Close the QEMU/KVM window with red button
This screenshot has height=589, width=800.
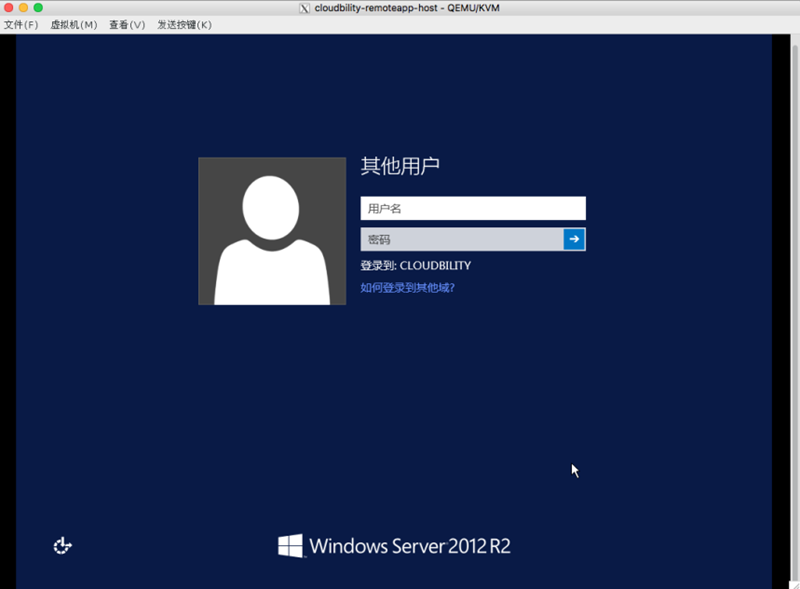(9, 8)
